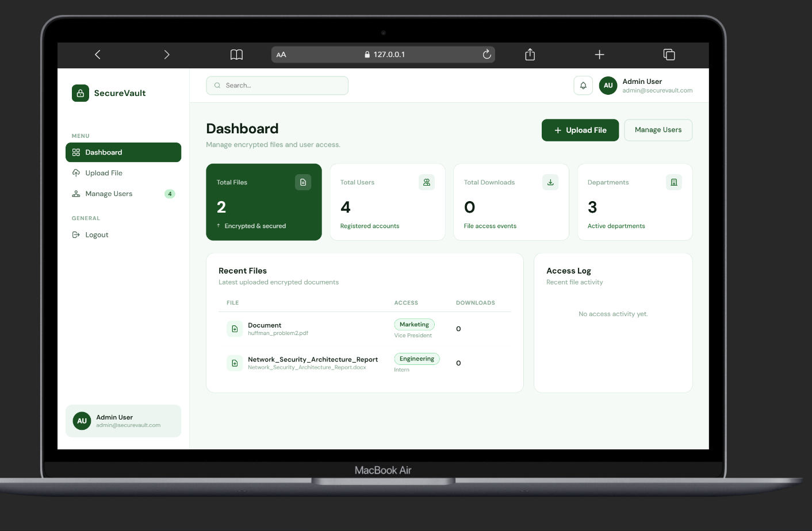Image resolution: width=812 pixels, height=531 pixels.
Task: Reload the page with the refresh icon
Action: coord(487,54)
